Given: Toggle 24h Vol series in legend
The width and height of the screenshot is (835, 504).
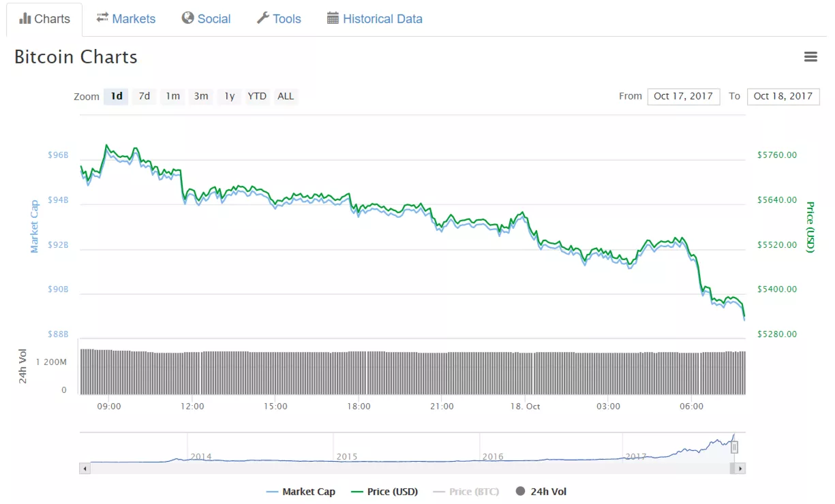Looking at the screenshot, I should pyautogui.click(x=541, y=492).
